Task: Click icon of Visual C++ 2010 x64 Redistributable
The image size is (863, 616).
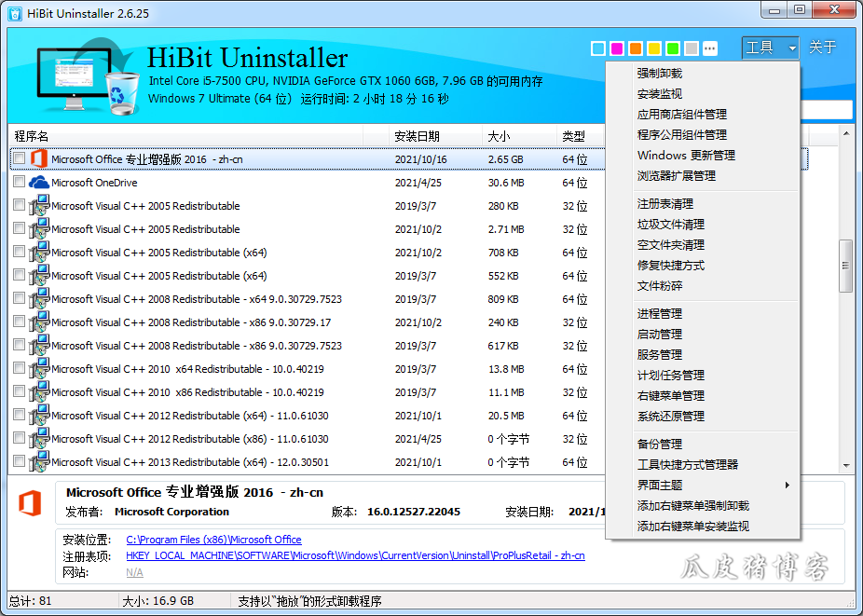Action: point(38,369)
